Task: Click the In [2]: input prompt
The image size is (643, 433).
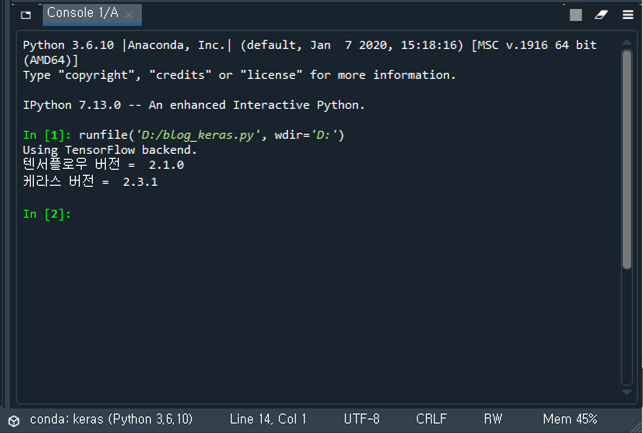Action: tap(47, 214)
